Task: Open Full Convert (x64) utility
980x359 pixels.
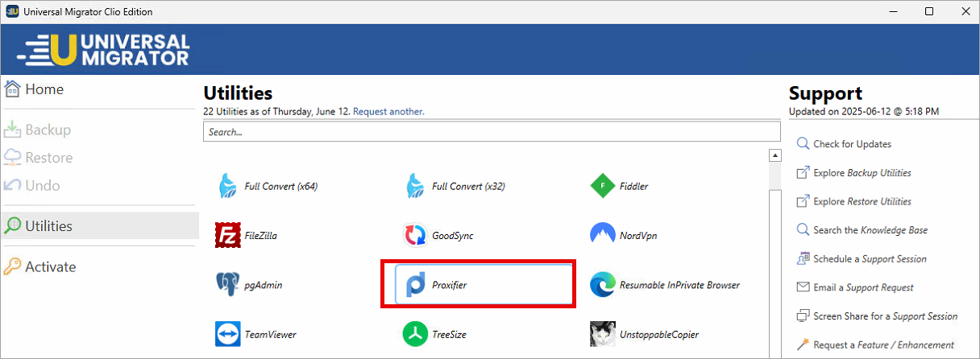Action: (x=268, y=186)
